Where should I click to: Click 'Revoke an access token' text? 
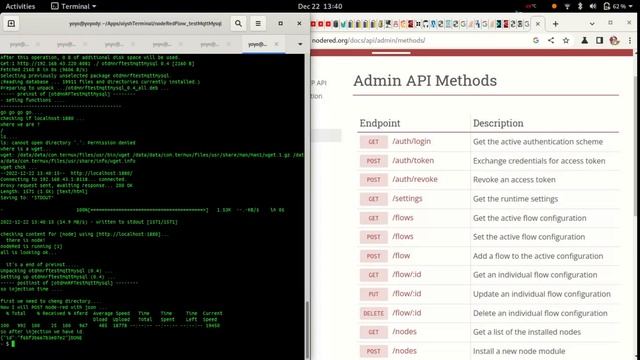[x=514, y=180]
